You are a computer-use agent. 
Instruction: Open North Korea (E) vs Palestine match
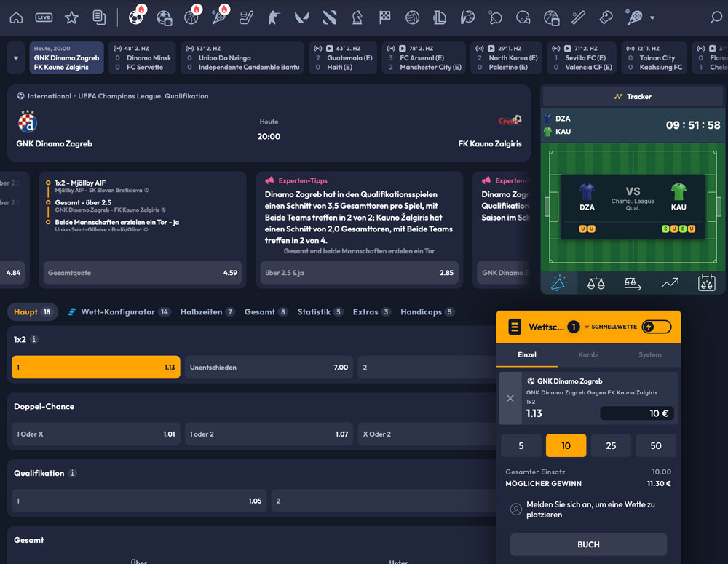[507, 58]
